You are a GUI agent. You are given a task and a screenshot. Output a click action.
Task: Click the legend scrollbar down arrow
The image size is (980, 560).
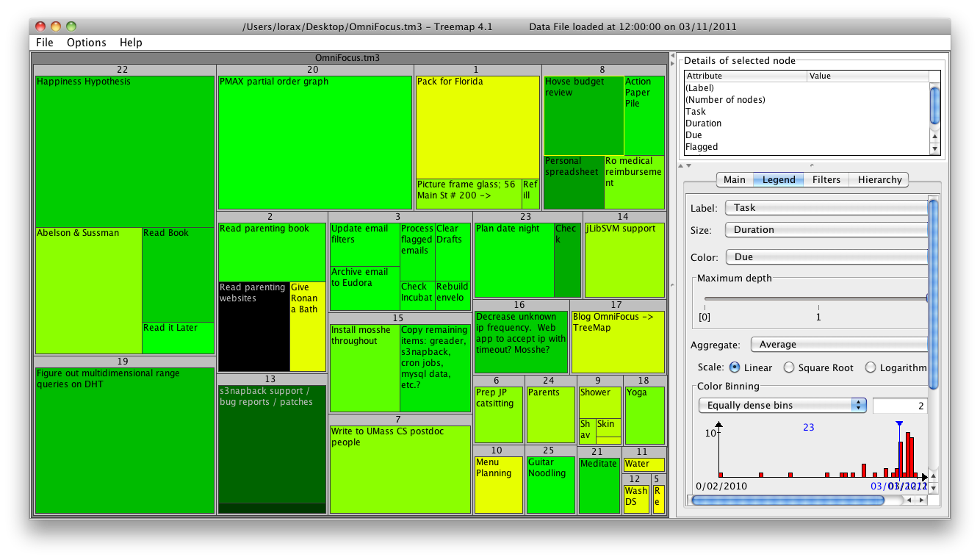pos(933,488)
